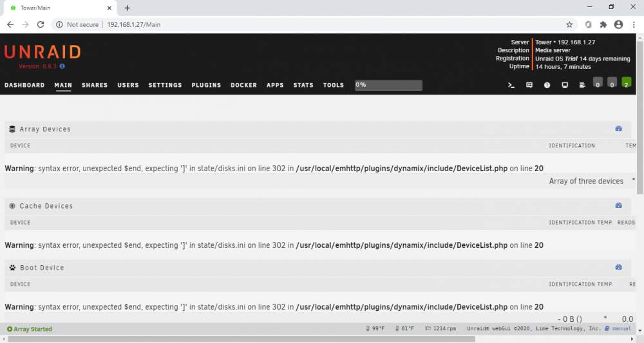Click the fan speed flag icon
This screenshot has height=343, width=644.
pyautogui.click(x=428, y=328)
